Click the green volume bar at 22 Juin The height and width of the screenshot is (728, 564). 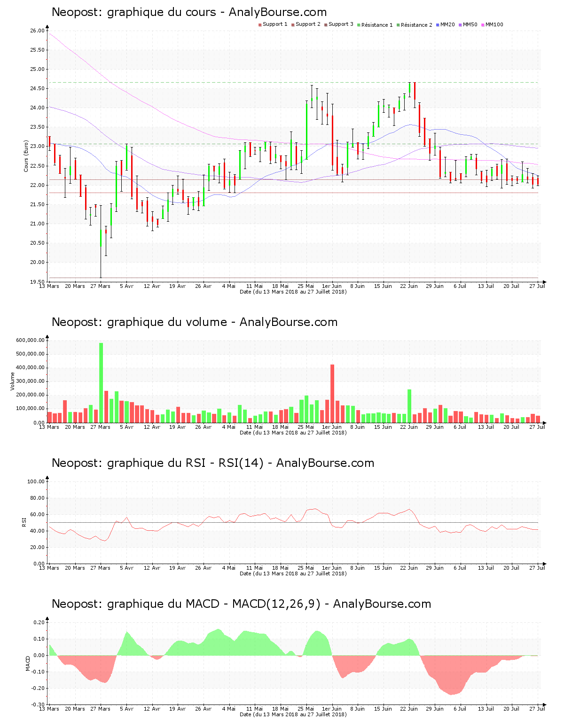coord(409,406)
